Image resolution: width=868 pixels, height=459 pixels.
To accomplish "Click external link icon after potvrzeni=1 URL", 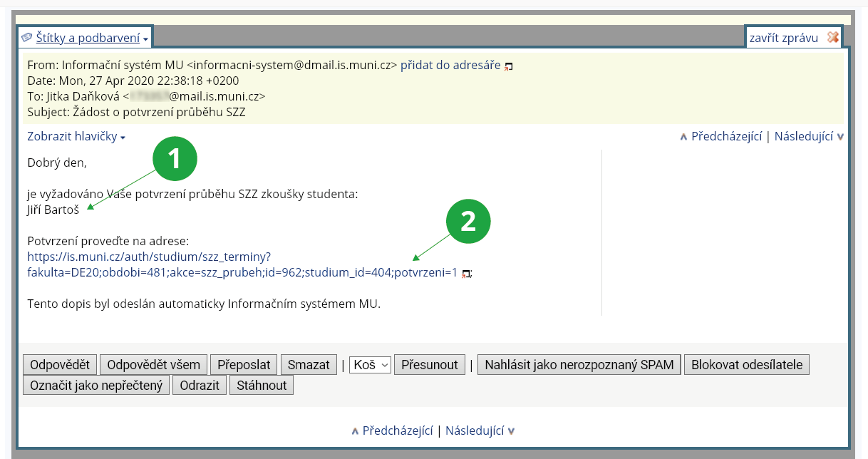I will [465, 273].
